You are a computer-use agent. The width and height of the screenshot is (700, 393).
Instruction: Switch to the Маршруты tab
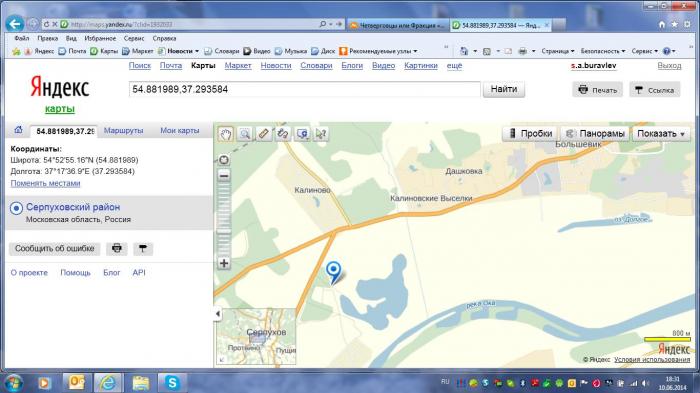click(x=124, y=130)
